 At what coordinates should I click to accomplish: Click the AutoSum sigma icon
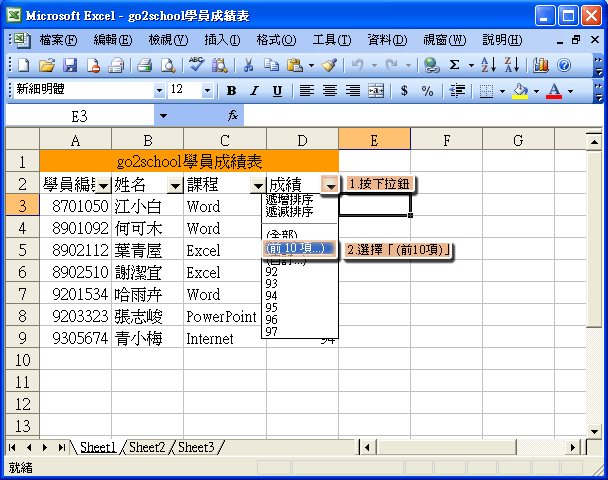pyautogui.click(x=455, y=64)
